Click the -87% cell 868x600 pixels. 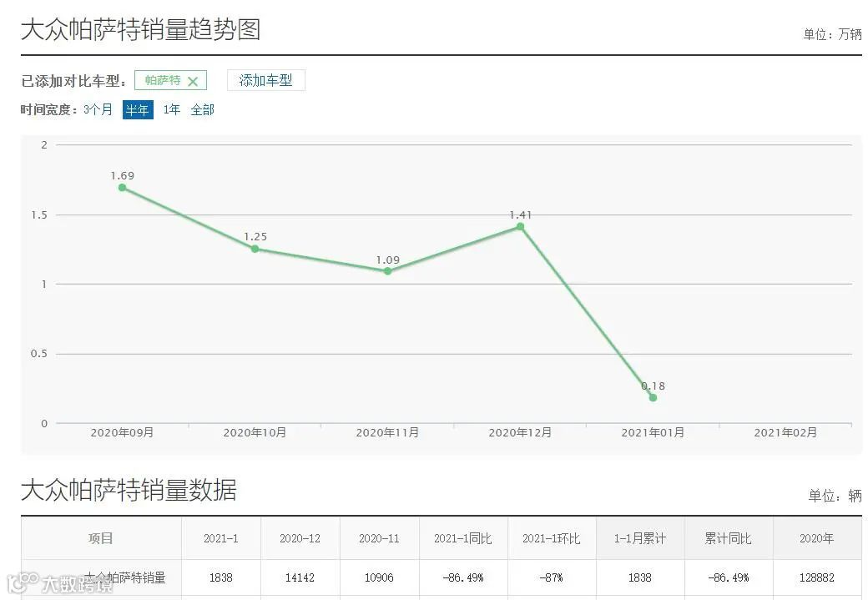[x=552, y=577]
